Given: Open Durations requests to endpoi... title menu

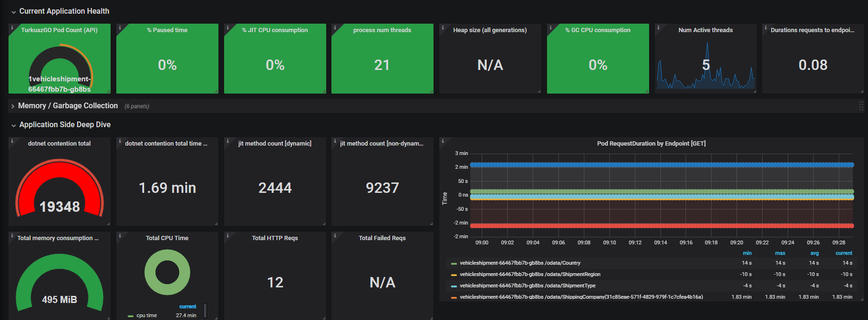Looking at the screenshot, I should point(813,30).
